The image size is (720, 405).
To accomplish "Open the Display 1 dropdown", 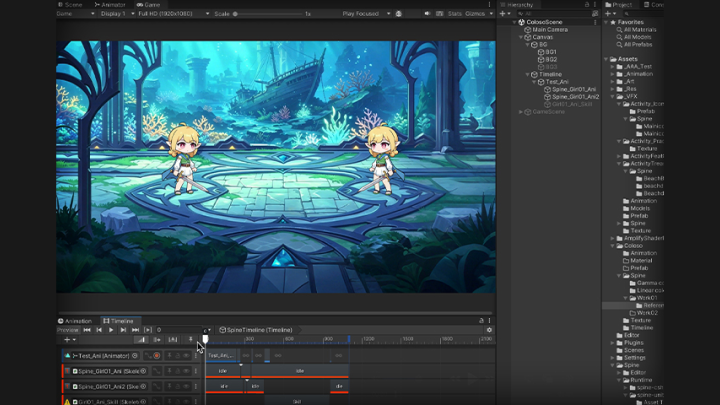I will click(118, 14).
